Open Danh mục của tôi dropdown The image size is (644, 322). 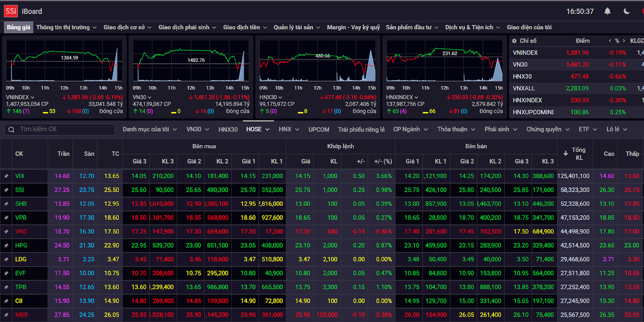[150, 129]
